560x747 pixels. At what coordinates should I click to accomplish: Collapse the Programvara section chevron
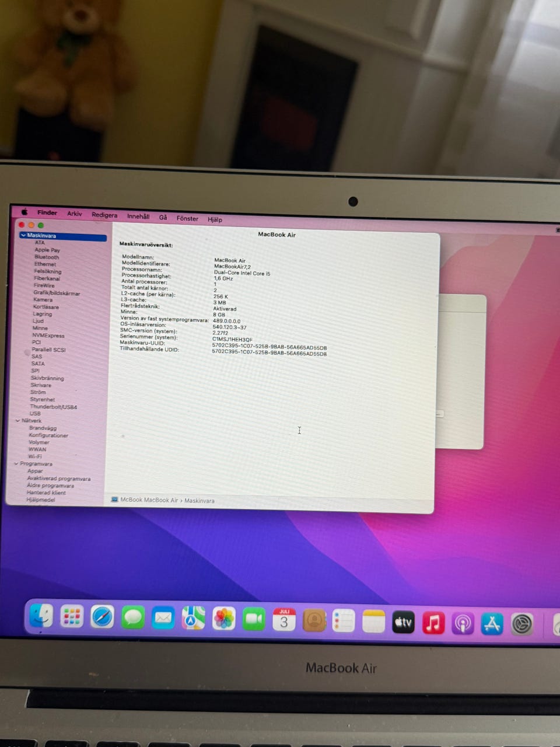click(x=16, y=463)
